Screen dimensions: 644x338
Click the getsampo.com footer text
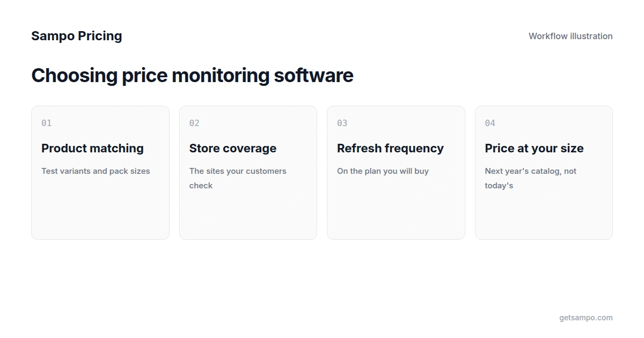point(586,318)
